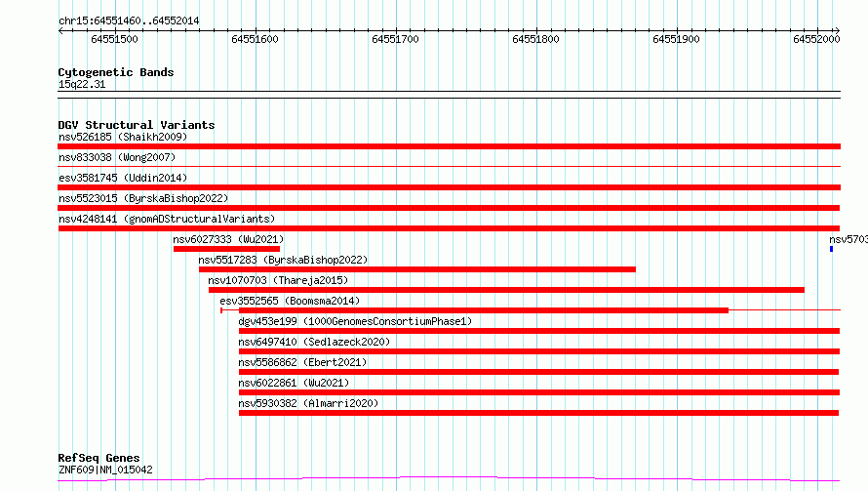The height and width of the screenshot is (491, 868).
Task: Select the thick red bar of esv3552565
Action: 484,310
